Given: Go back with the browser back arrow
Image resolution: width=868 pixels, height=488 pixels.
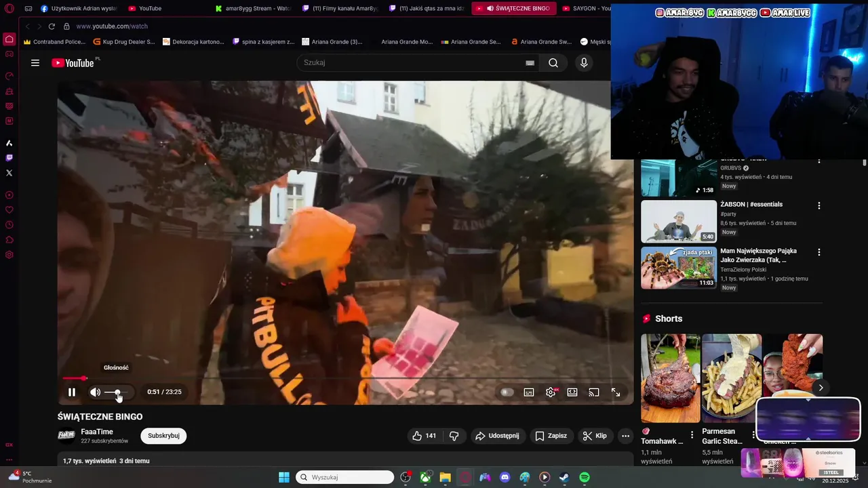Looking at the screenshot, I should coord(27,26).
